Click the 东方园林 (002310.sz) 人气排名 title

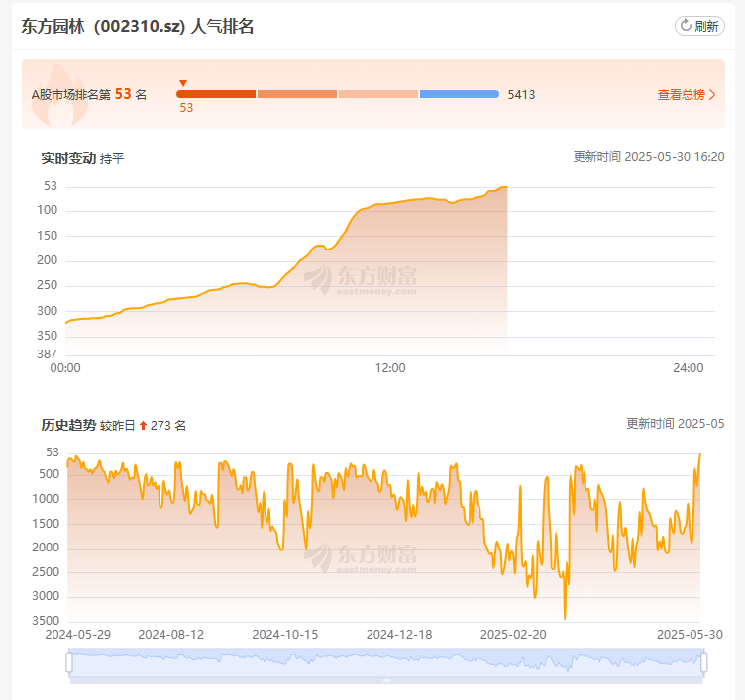138,26
